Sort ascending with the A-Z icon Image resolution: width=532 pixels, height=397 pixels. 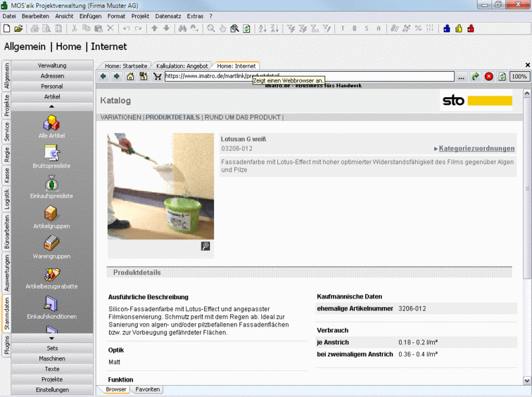tap(263, 29)
